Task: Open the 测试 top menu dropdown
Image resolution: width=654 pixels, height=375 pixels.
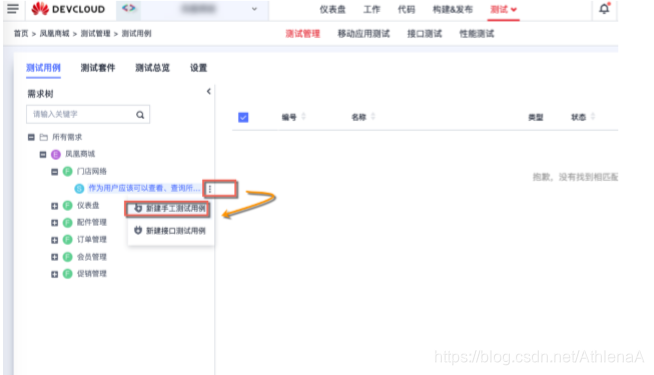Action: 503,9
